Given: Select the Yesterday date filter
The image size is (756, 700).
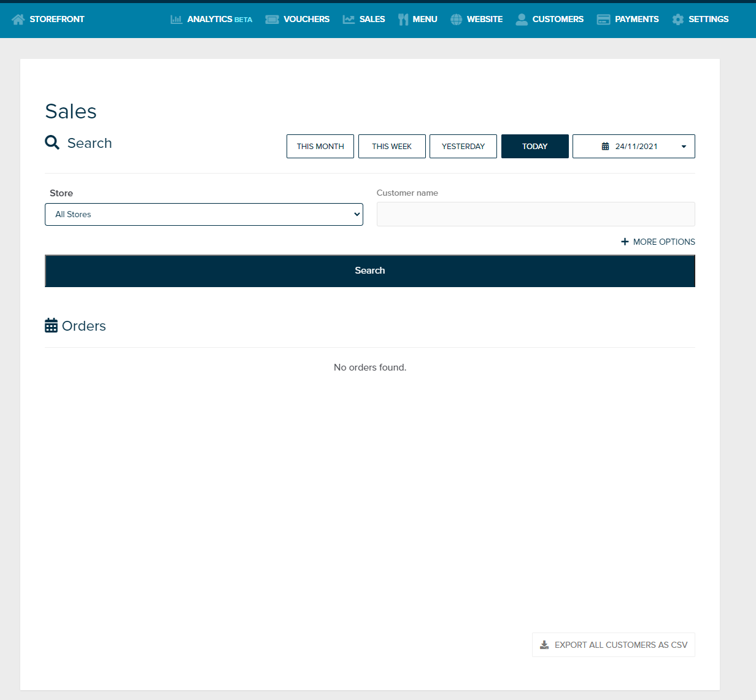Looking at the screenshot, I should click(463, 147).
